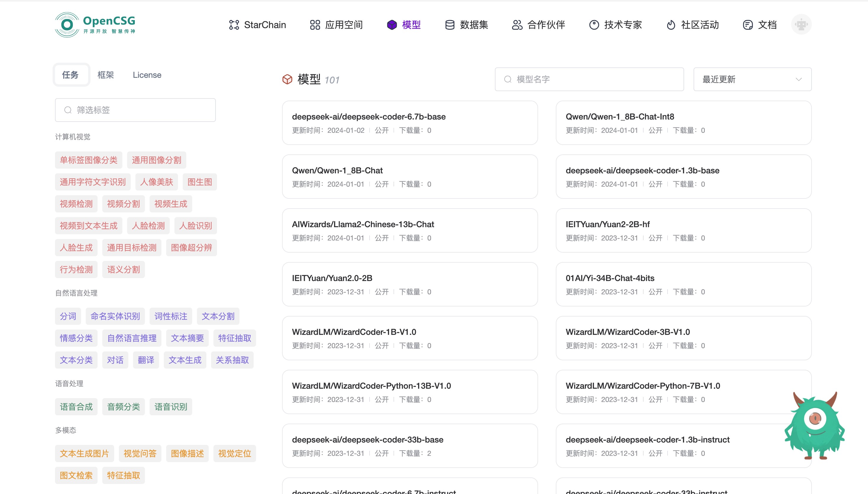Toggle the 视觉问答 tag filter
Screen dimensions: 868x494
coord(140,454)
